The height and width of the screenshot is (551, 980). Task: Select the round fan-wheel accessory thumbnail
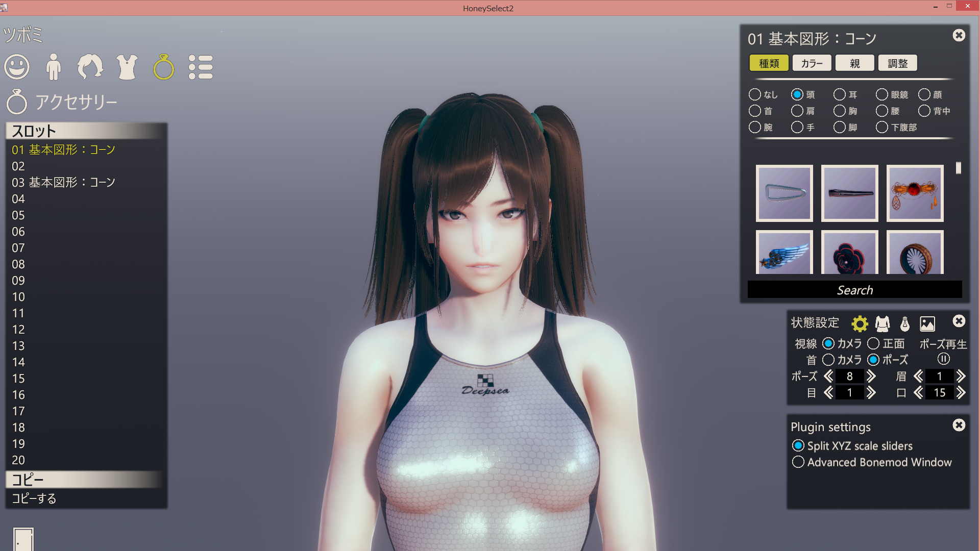915,252
